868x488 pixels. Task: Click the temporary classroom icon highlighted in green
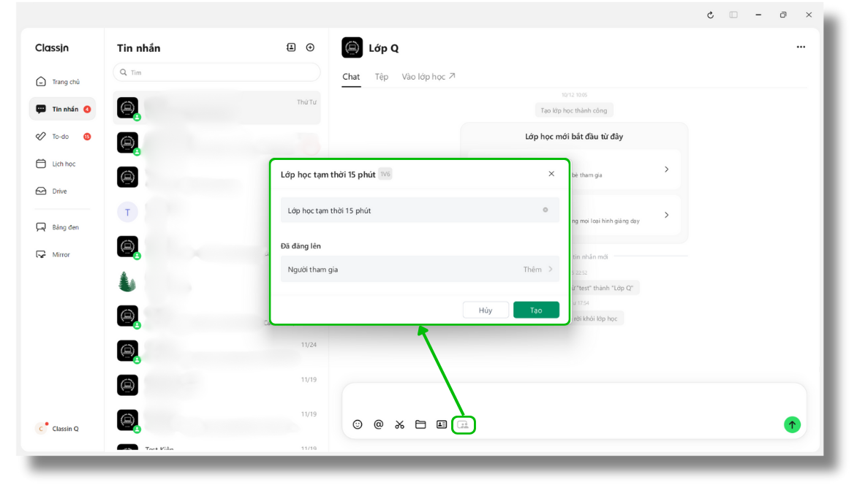click(463, 424)
